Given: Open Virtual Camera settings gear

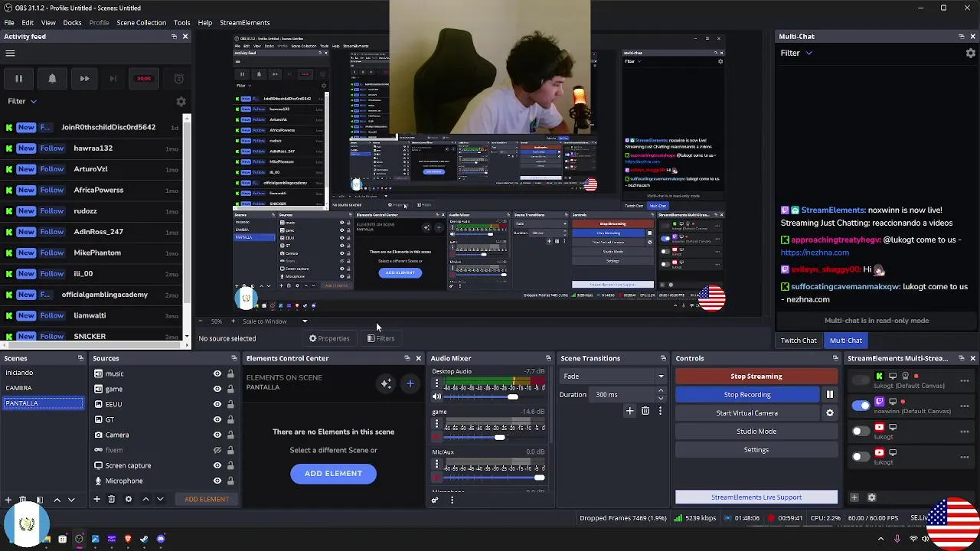Looking at the screenshot, I should pyautogui.click(x=829, y=412).
